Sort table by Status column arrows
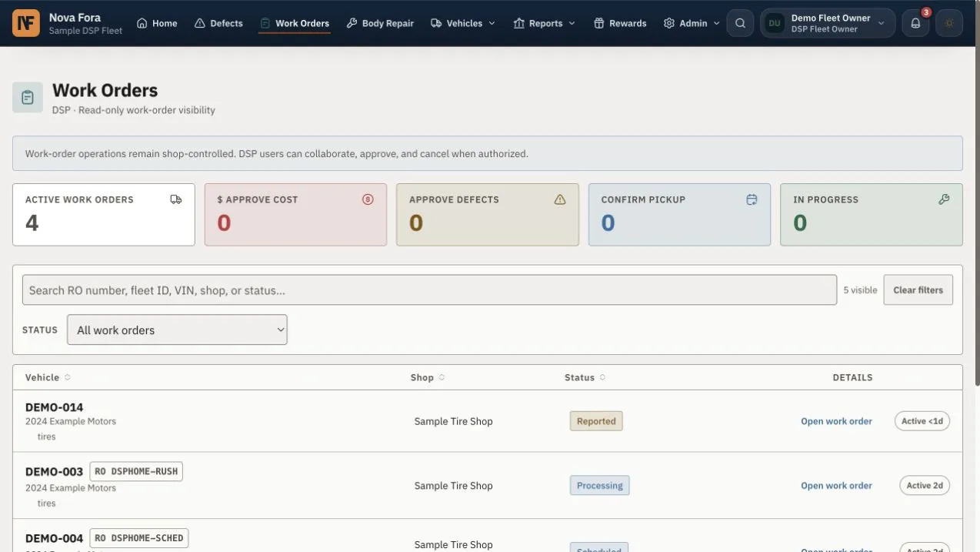 pos(602,377)
